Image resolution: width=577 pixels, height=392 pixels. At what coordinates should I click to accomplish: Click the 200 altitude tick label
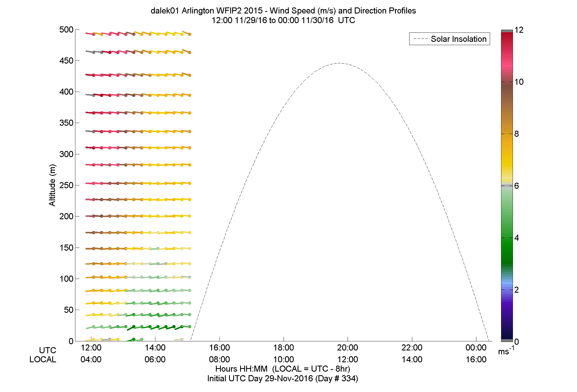[x=66, y=216]
